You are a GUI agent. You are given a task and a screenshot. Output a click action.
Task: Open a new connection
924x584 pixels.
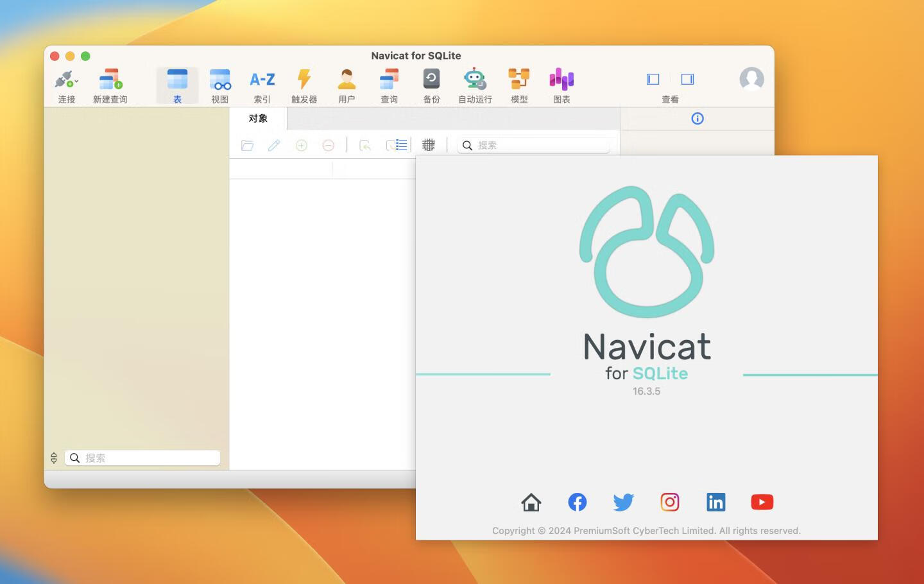(67, 84)
